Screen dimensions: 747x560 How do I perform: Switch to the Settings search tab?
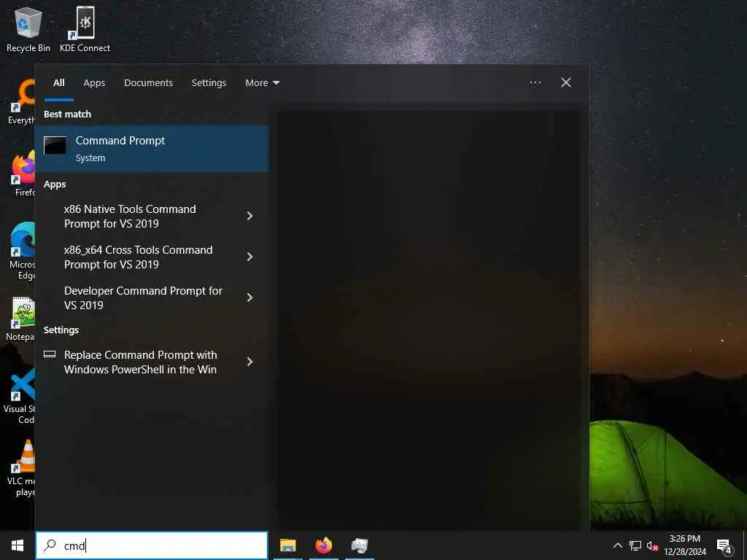(209, 83)
